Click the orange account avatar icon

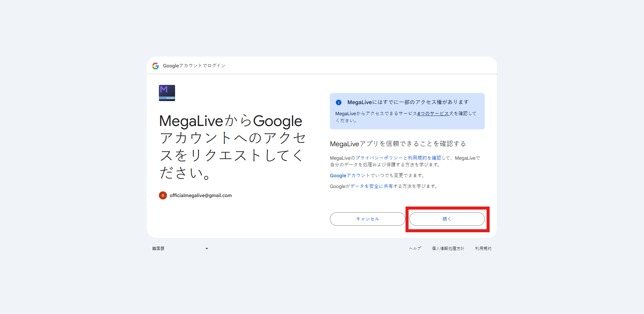[163, 195]
